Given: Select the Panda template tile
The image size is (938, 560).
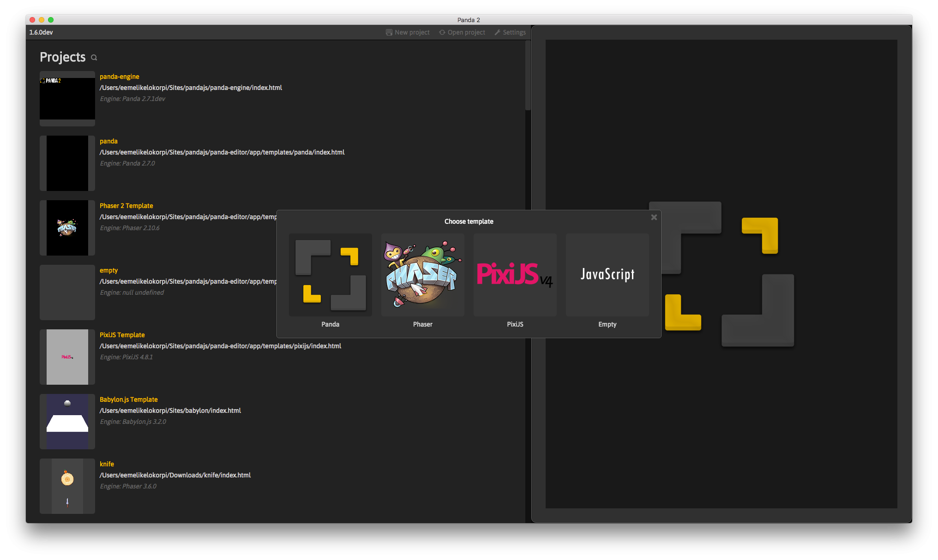Looking at the screenshot, I should click(x=331, y=275).
